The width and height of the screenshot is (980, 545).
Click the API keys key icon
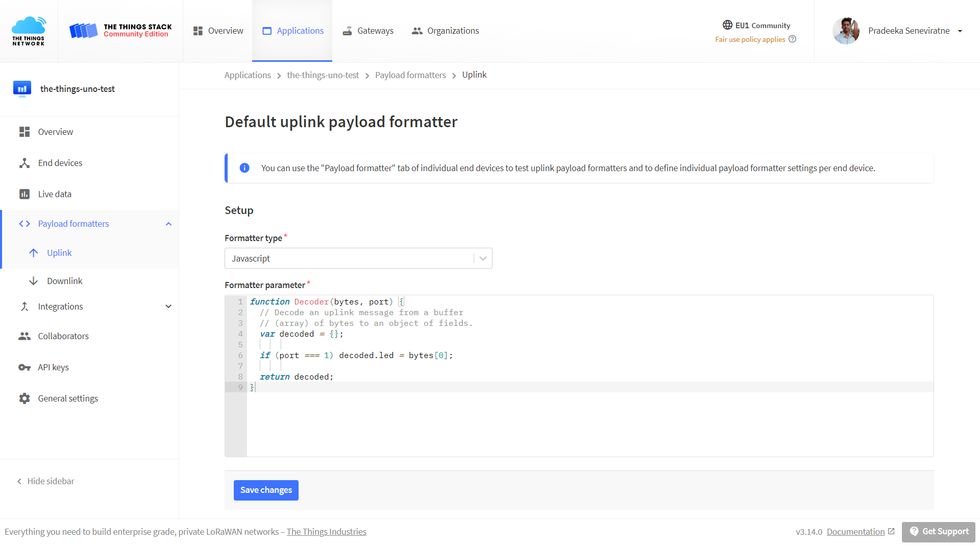click(24, 367)
